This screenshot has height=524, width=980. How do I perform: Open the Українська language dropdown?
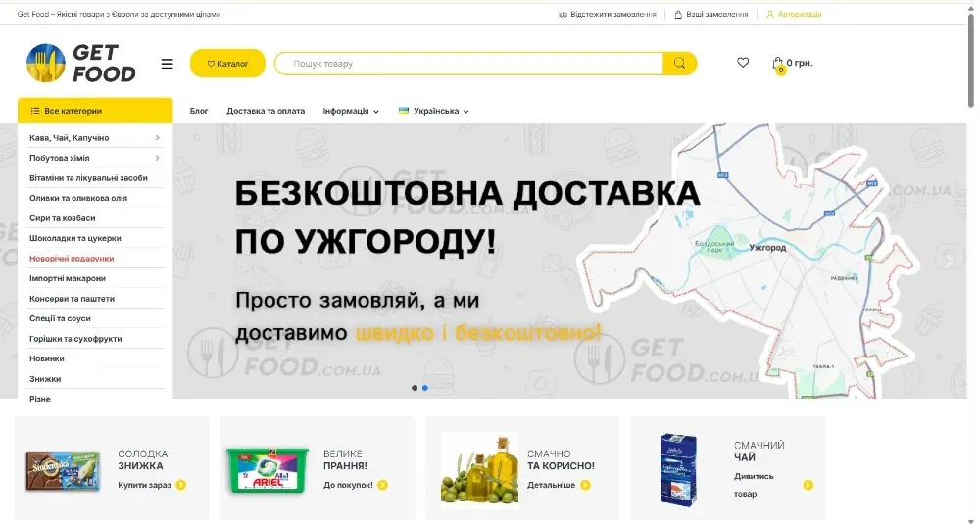[x=434, y=111]
